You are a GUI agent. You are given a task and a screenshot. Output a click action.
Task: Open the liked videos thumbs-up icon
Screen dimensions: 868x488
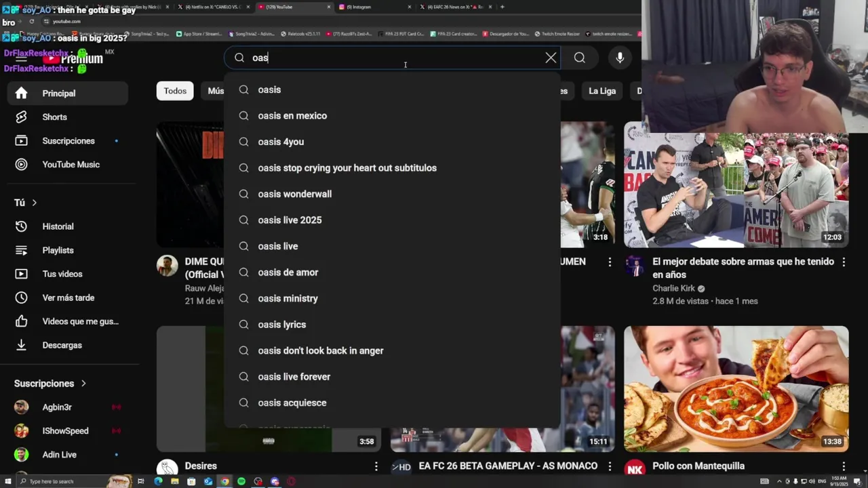pyautogui.click(x=21, y=321)
